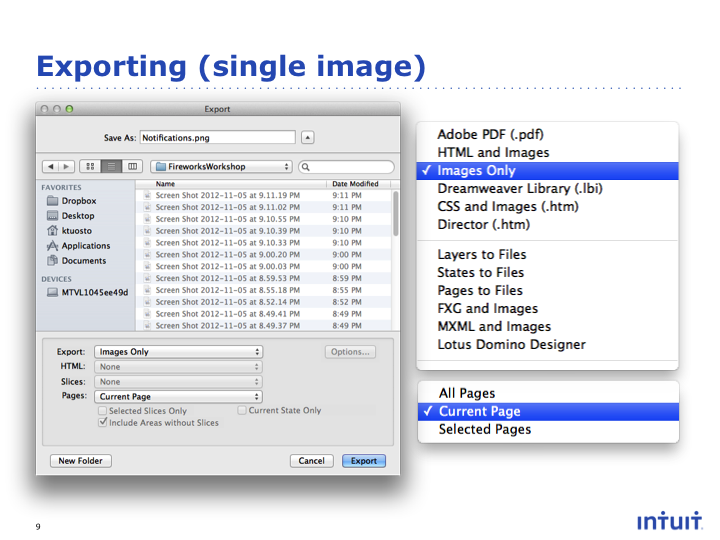Select Screen Shot at 9.11.19 PM

[x=264, y=195]
